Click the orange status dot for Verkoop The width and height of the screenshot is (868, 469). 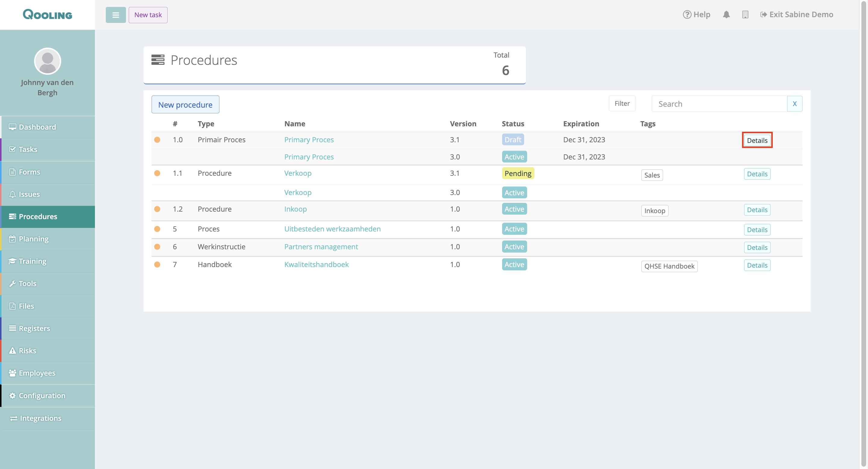coord(157,173)
